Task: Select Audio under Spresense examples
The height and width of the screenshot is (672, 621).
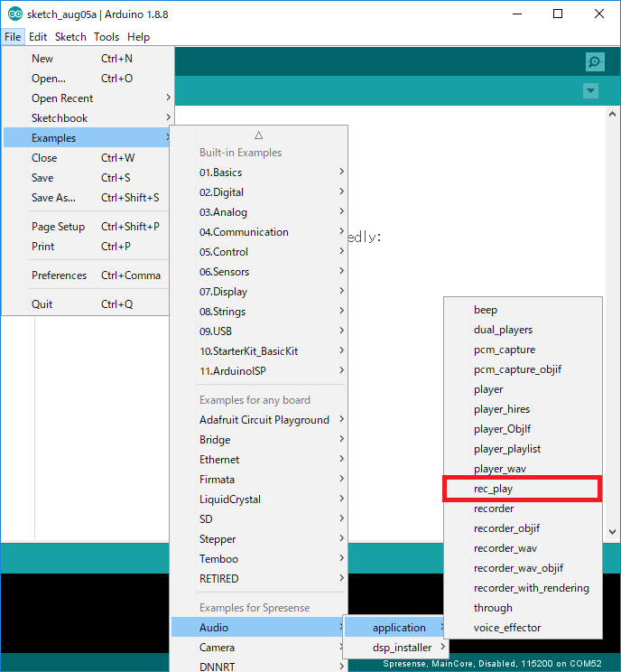Action: point(258,628)
